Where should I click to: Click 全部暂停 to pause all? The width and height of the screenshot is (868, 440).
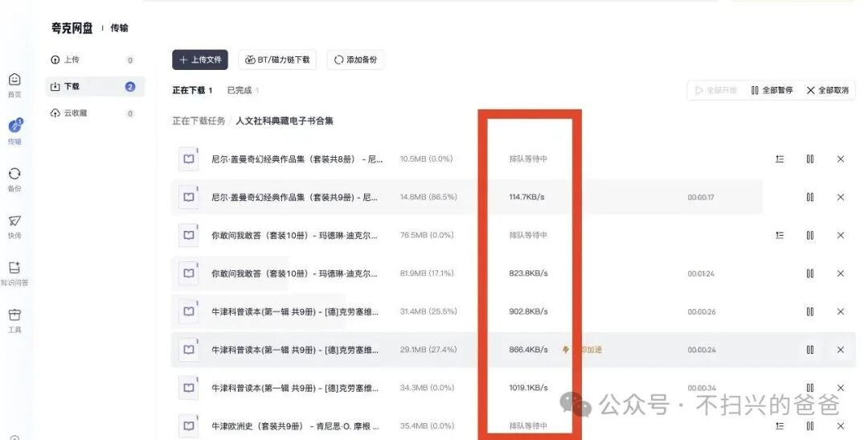coord(772,90)
